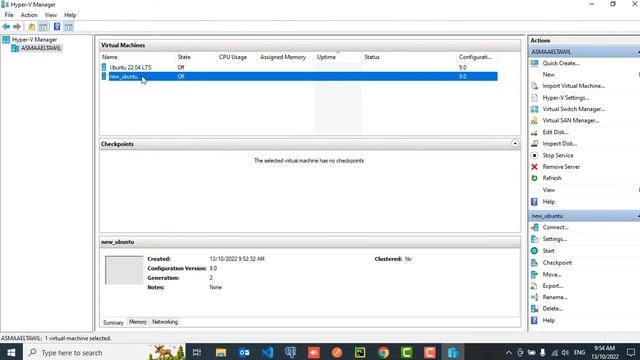Open Virtual SAN Manager
The width and height of the screenshot is (640, 360).
pyautogui.click(x=571, y=121)
